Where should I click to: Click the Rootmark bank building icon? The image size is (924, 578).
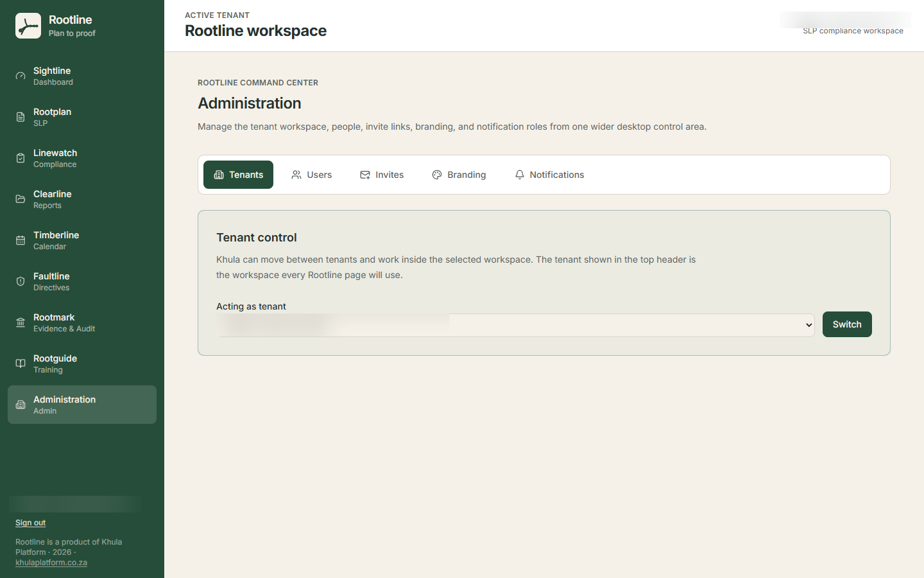[x=21, y=322]
